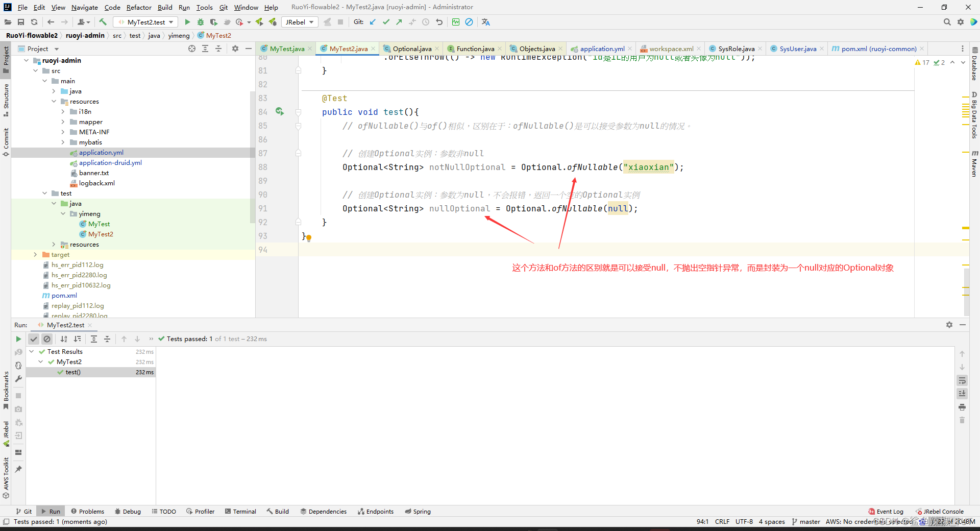980x531 pixels.
Task: Open the Endpoints tool window
Action: tap(376, 511)
